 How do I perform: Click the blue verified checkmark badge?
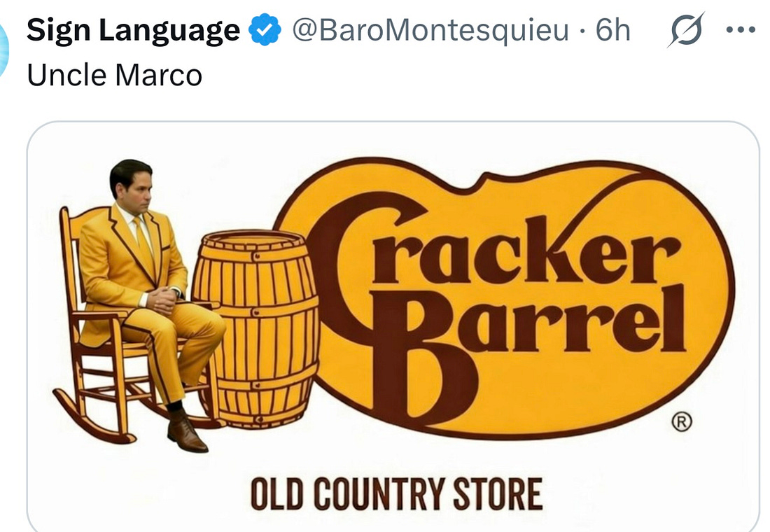pyautogui.click(x=265, y=30)
